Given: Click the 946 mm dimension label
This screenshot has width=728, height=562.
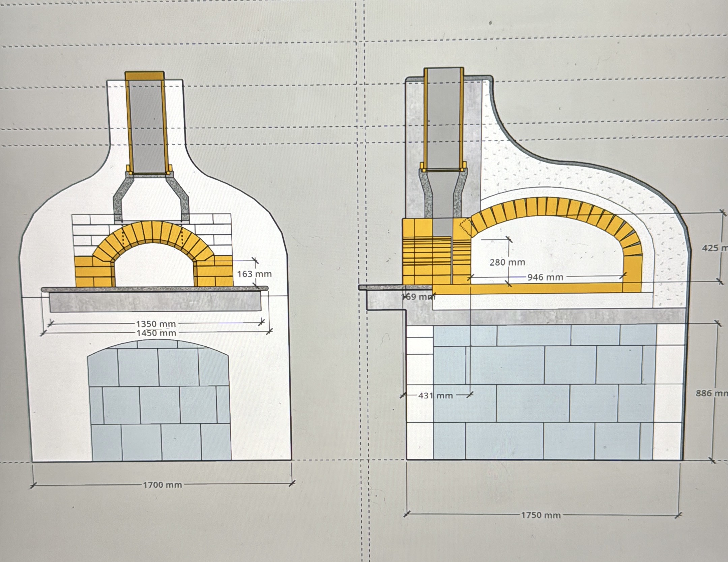Looking at the screenshot, I should point(545,277).
